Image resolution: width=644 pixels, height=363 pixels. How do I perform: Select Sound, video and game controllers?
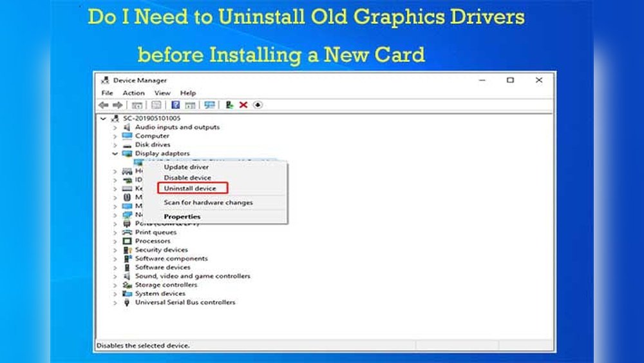pos(192,276)
